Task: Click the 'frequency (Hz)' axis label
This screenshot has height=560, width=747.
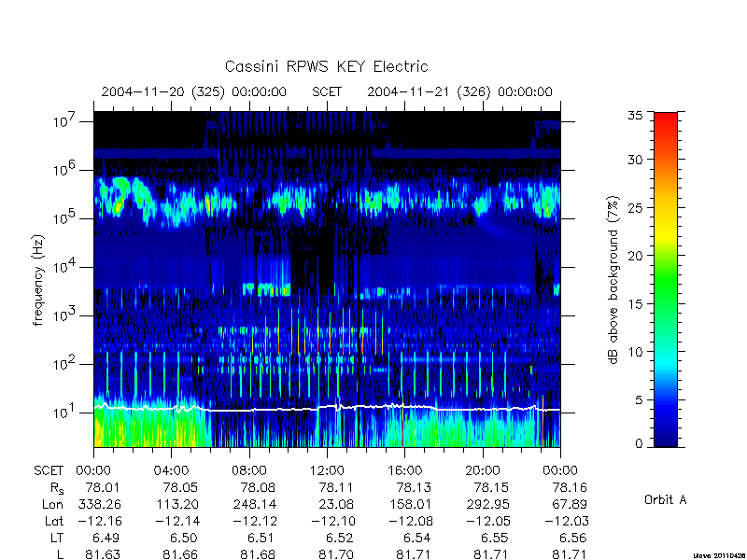Action: [x=38, y=280]
